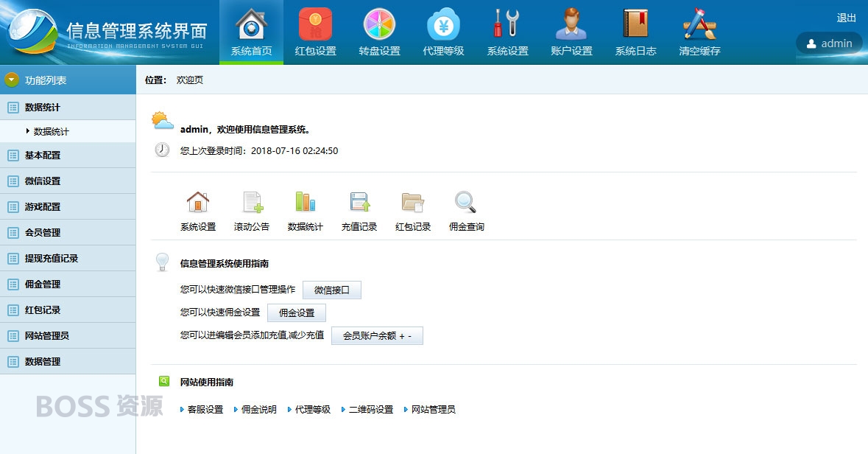Open 账户设置 user avatar icon
This screenshot has height=454, width=868.
click(x=571, y=24)
